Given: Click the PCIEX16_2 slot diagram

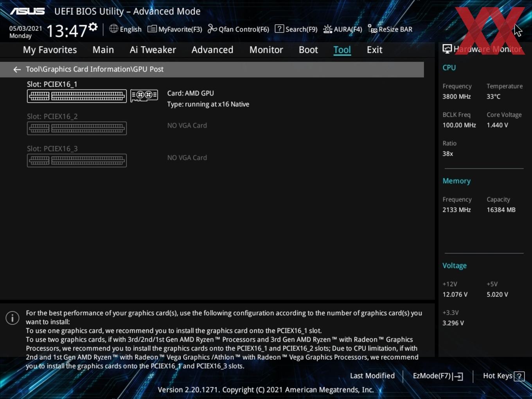Looking at the screenshot, I should [x=77, y=128].
